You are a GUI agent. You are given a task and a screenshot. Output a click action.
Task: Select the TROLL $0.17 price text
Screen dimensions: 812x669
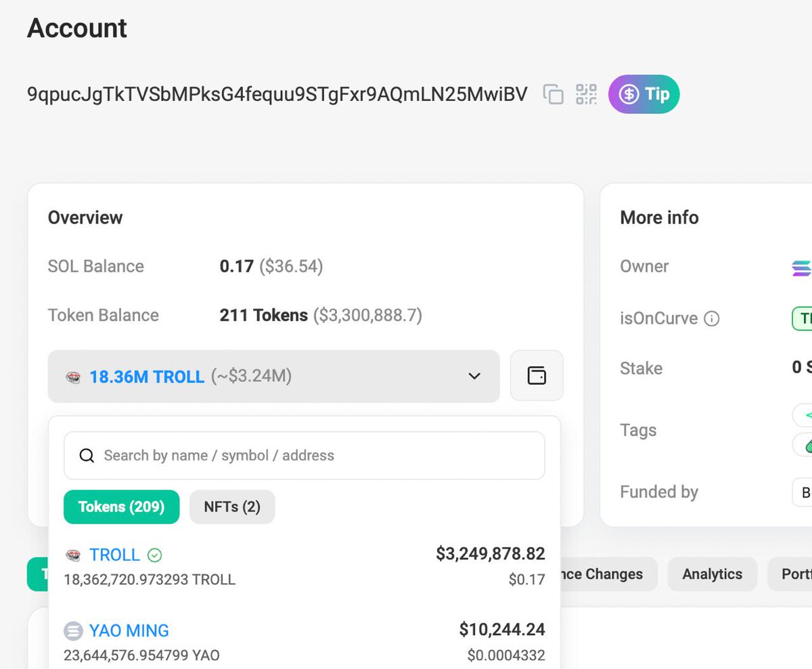point(527,580)
